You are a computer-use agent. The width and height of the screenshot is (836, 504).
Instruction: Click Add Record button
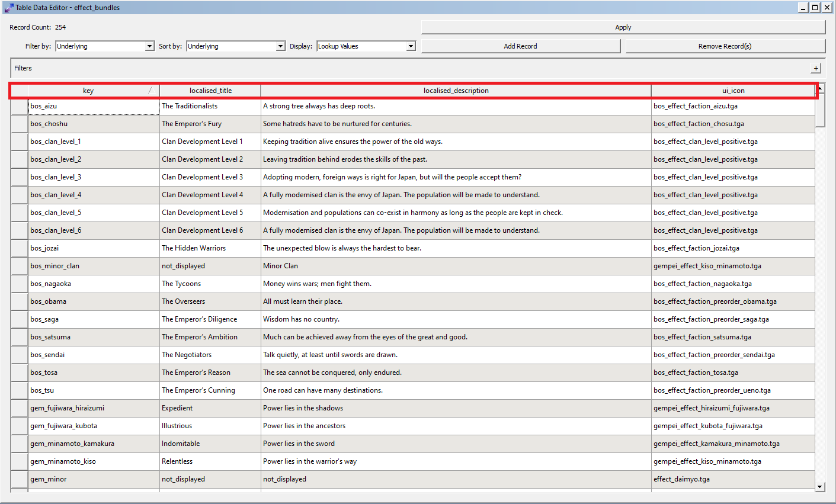point(521,46)
